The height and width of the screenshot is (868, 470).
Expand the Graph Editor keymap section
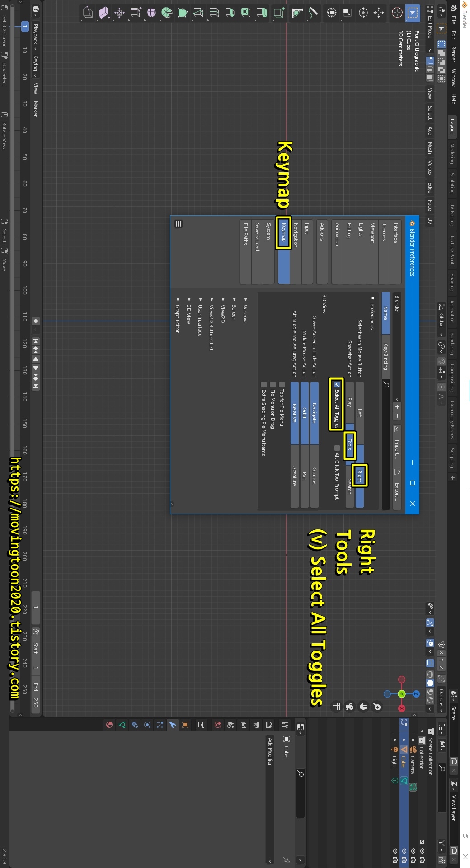click(x=178, y=315)
